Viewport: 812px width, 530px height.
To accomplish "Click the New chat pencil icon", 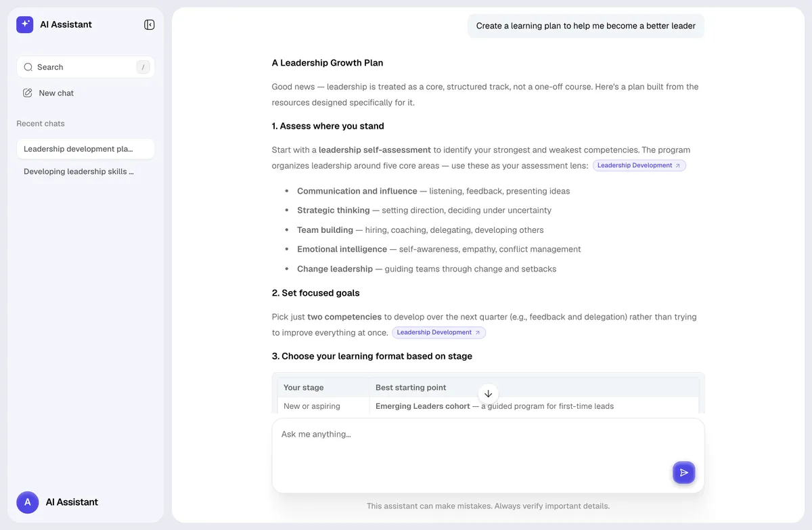I will point(28,93).
